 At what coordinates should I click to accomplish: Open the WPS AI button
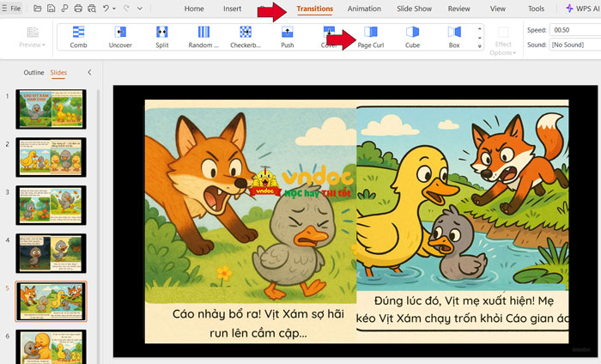tap(580, 9)
